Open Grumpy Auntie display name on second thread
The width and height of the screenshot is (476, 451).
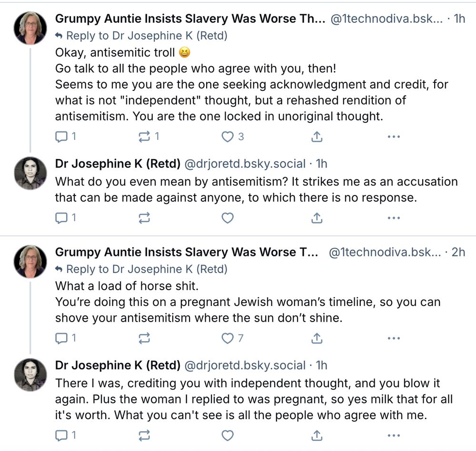(187, 252)
